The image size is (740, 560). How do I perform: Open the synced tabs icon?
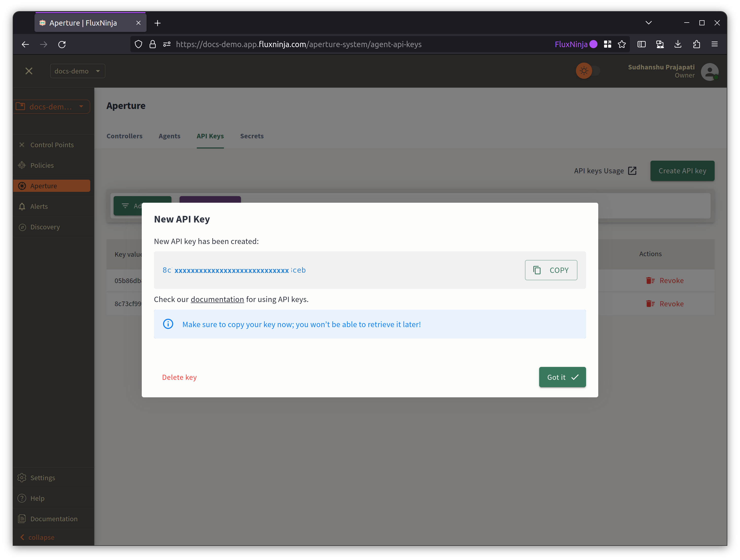pyautogui.click(x=660, y=44)
